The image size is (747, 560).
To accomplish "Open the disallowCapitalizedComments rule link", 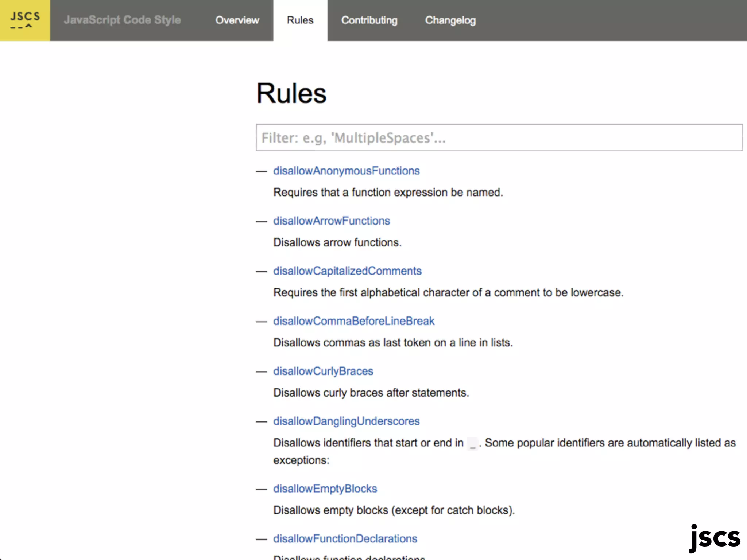I will click(x=347, y=271).
